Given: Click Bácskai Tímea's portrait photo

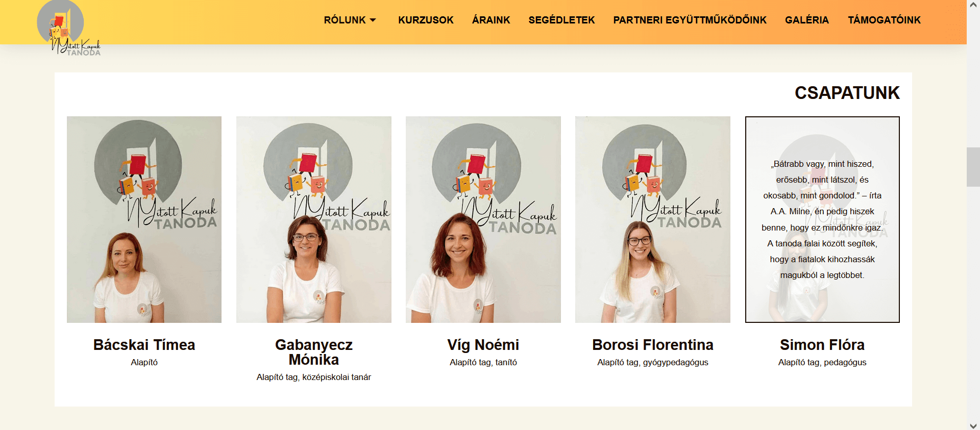Looking at the screenshot, I should click(x=144, y=219).
